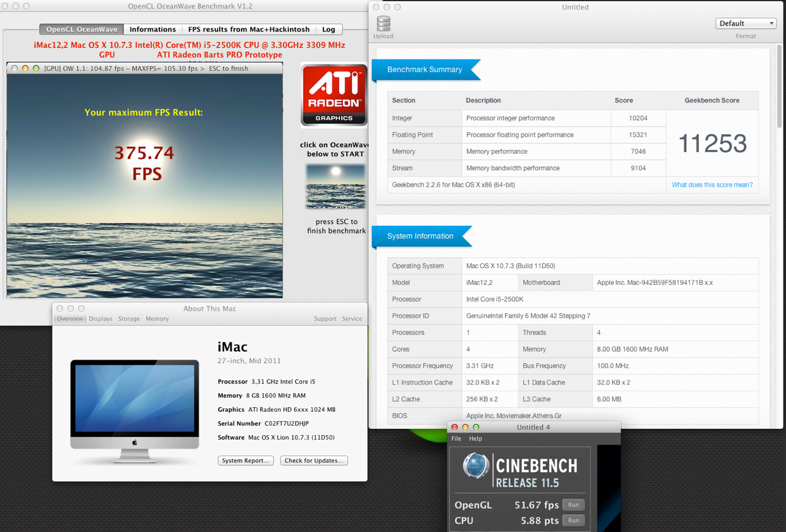Click the Cinebench globe logo
The height and width of the screenshot is (532, 786).
pos(476,466)
